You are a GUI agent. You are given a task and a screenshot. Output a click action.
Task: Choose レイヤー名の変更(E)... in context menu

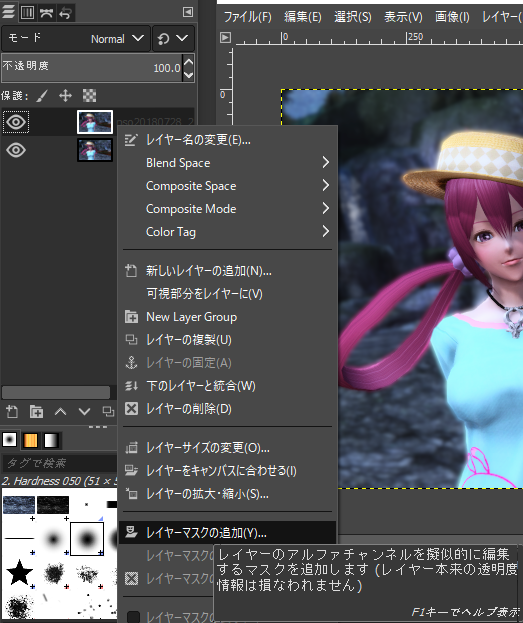[227, 140]
